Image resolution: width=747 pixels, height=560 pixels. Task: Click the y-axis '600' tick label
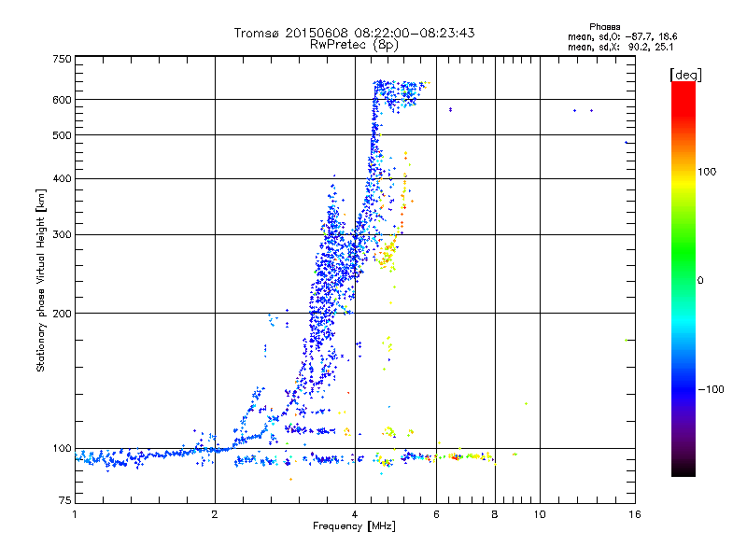[x=62, y=100]
